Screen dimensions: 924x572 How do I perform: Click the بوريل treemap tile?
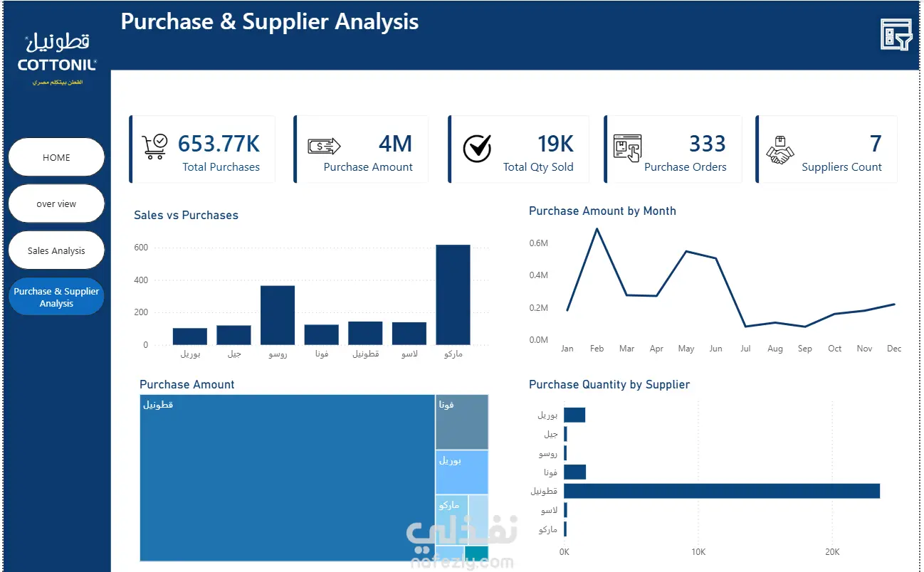click(462, 472)
